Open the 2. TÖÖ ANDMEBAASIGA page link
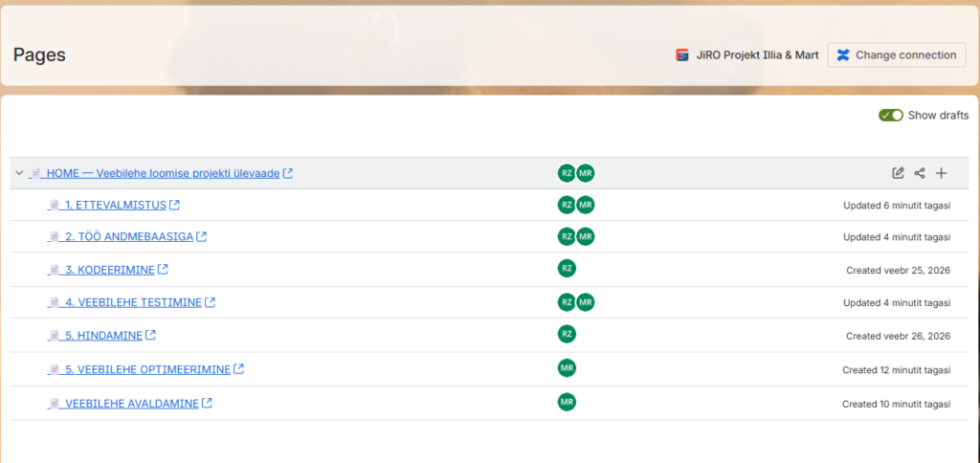 [x=128, y=237]
